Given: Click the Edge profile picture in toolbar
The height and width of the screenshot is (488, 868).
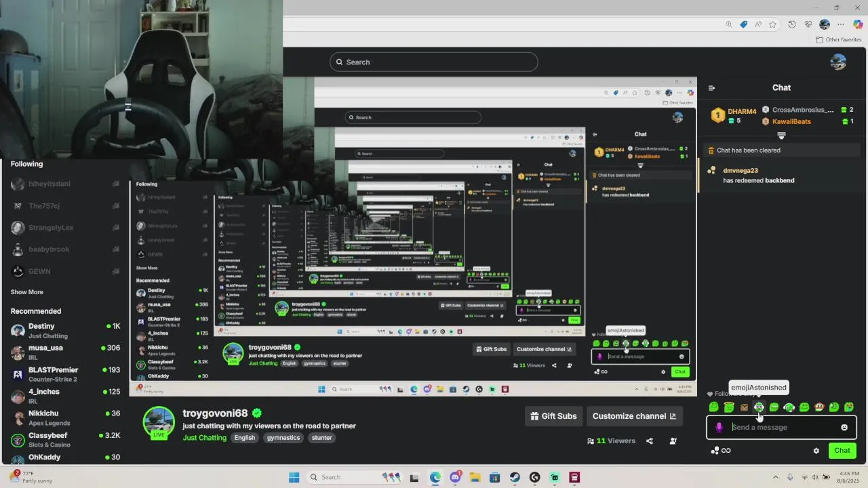Looking at the screenshot, I should pos(825,24).
